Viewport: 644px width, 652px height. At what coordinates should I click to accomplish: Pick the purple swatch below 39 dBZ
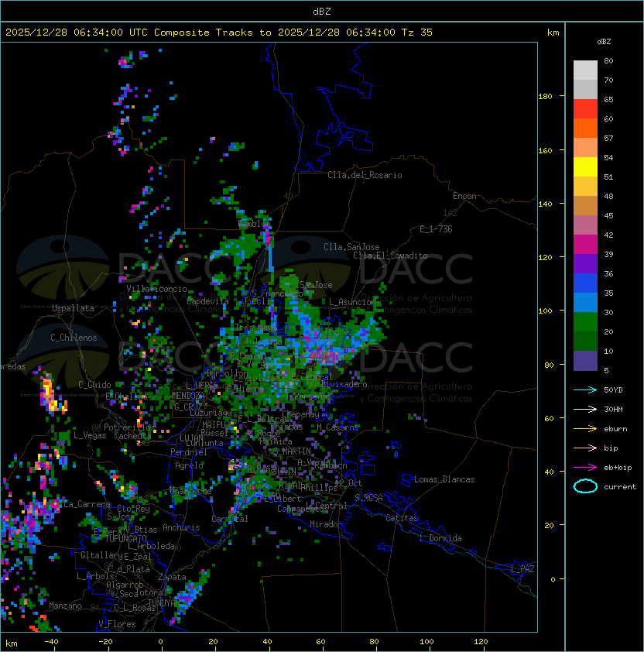coord(585,263)
